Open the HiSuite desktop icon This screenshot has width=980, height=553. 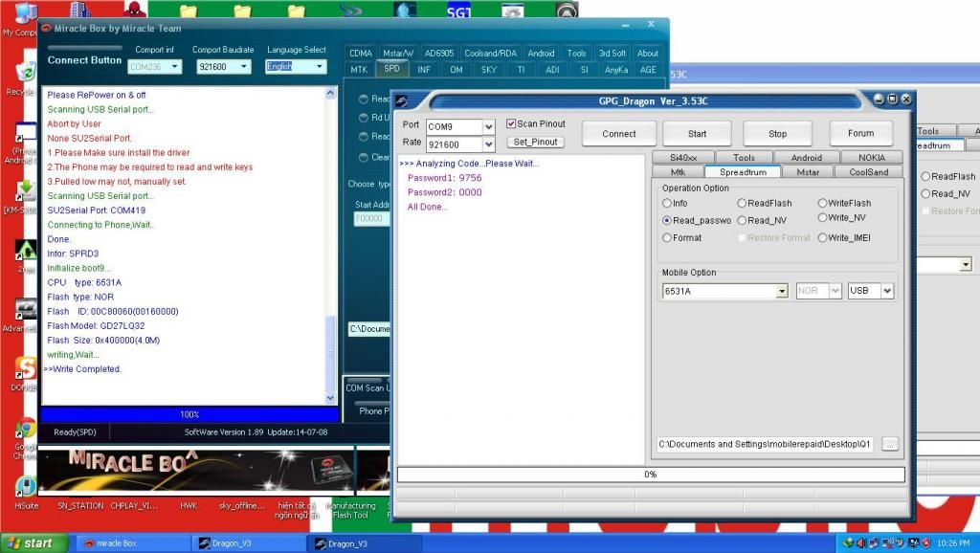[x=26, y=493]
